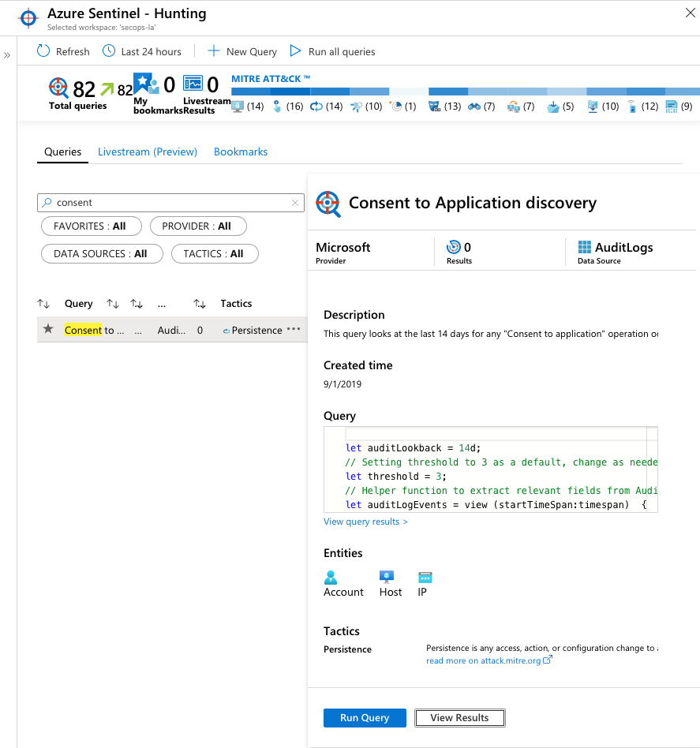
Task: Refresh the hunting queries list
Action: pyautogui.click(x=63, y=51)
